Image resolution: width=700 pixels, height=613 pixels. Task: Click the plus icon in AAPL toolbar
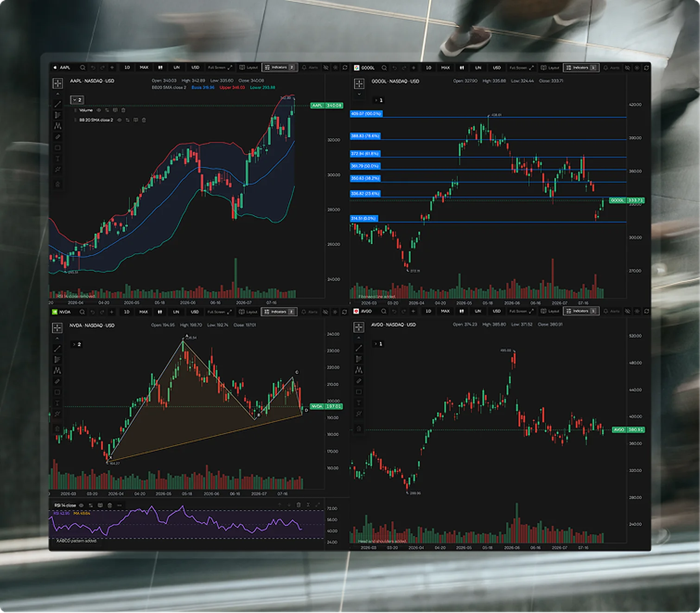pyautogui.click(x=112, y=67)
